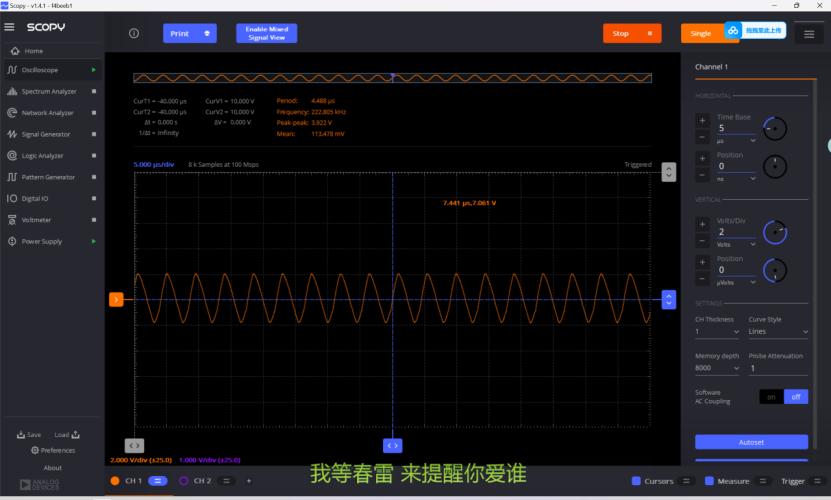
Task: Toggle CH 2 purple enable circle
Action: click(x=183, y=481)
